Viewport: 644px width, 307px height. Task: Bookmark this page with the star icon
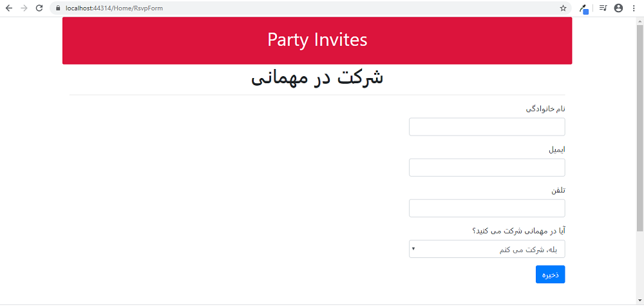563,8
